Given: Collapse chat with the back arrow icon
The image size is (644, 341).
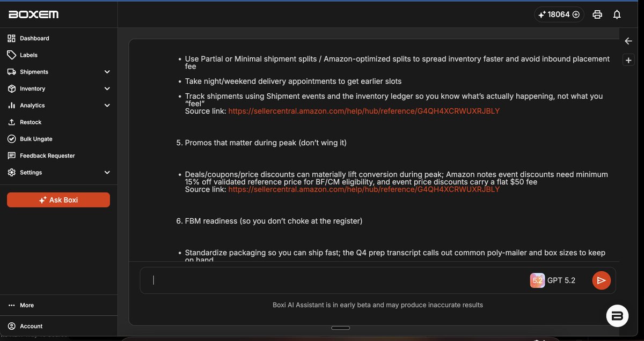Looking at the screenshot, I should point(628,41).
